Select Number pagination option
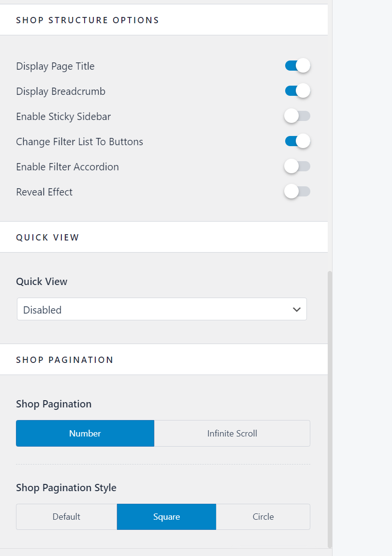Image resolution: width=392 pixels, height=556 pixels. point(85,433)
